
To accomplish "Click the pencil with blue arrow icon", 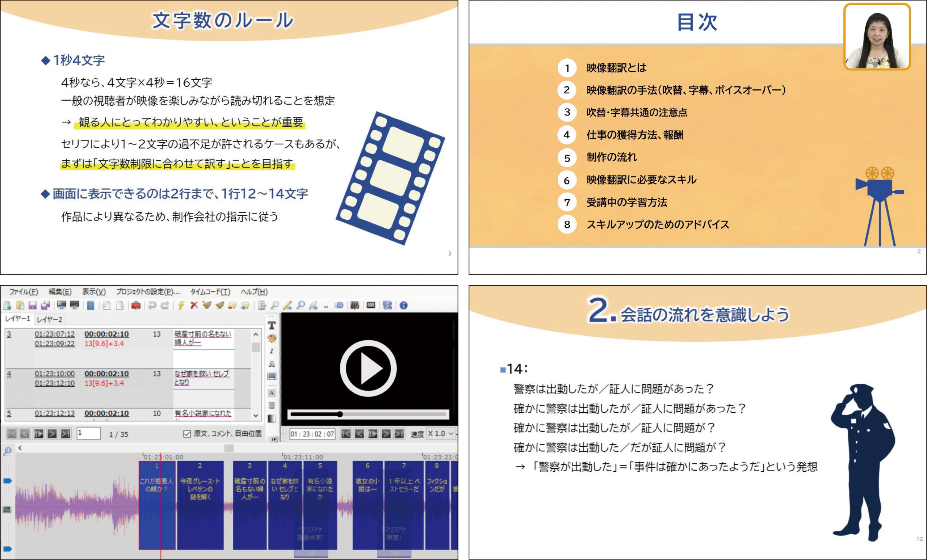I will coord(288,306).
